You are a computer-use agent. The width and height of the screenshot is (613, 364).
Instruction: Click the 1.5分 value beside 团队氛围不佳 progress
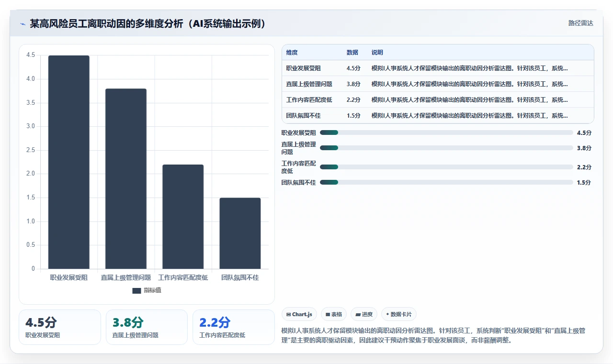click(584, 182)
